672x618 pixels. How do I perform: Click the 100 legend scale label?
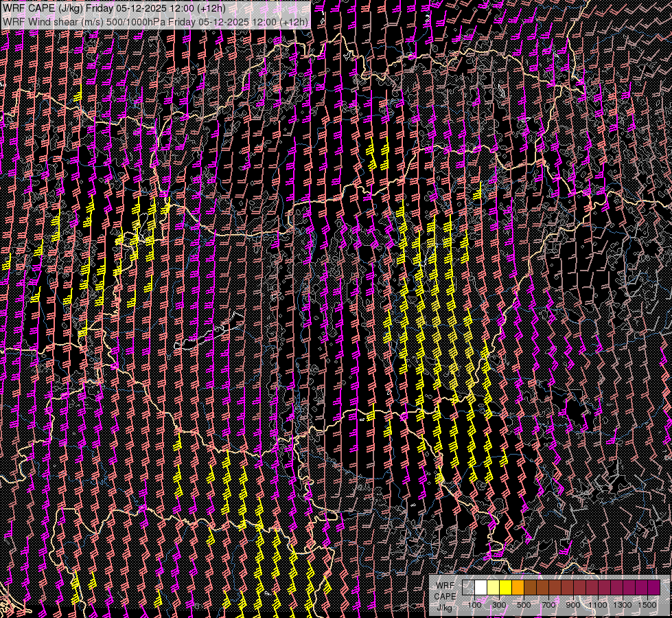(x=474, y=605)
